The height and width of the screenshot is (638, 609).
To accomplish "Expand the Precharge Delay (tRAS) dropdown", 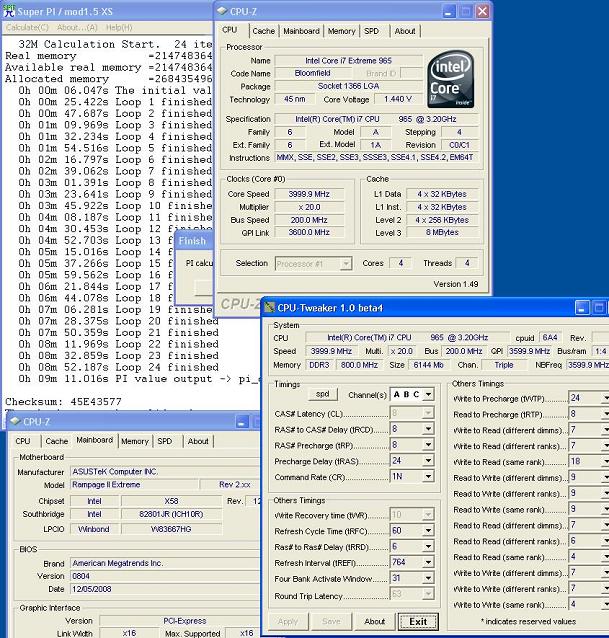I will pyautogui.click(x=428, y=461).
